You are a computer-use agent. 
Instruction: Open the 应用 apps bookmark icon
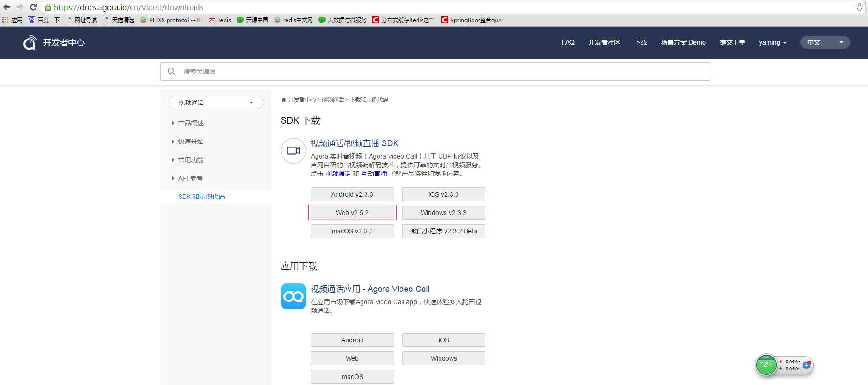(12, 20)
